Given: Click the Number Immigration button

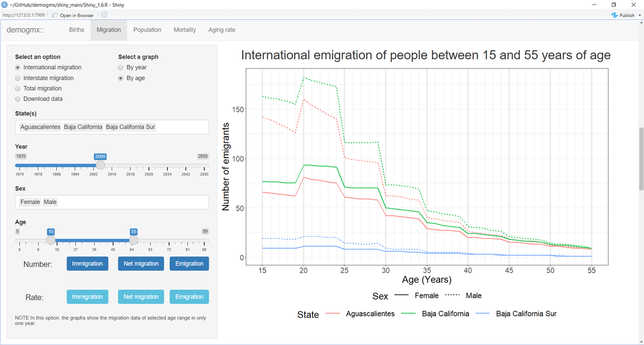Looking at the screenshot, I should [88, 264].
